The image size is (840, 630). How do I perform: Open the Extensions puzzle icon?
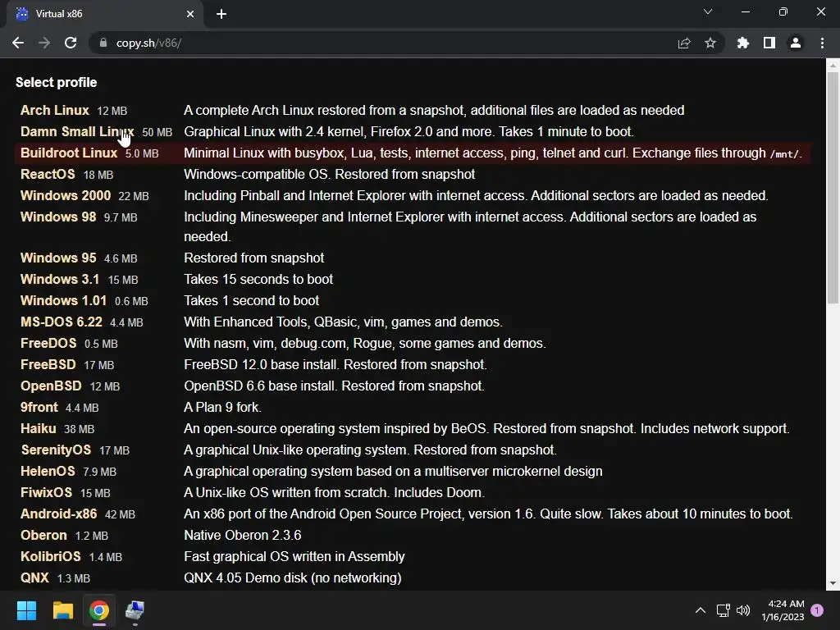(743, 43)
